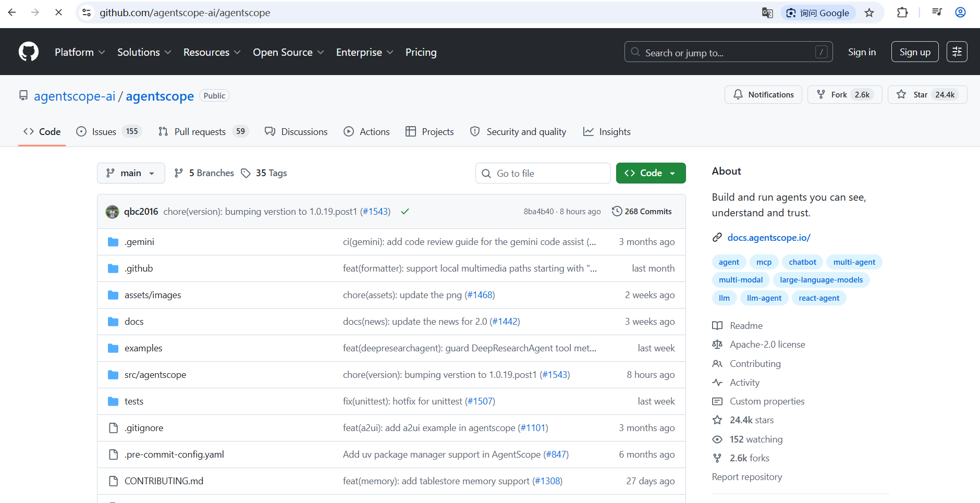View site information icon beside the URL
Viewport: 980px width, 503px height.
87,13
